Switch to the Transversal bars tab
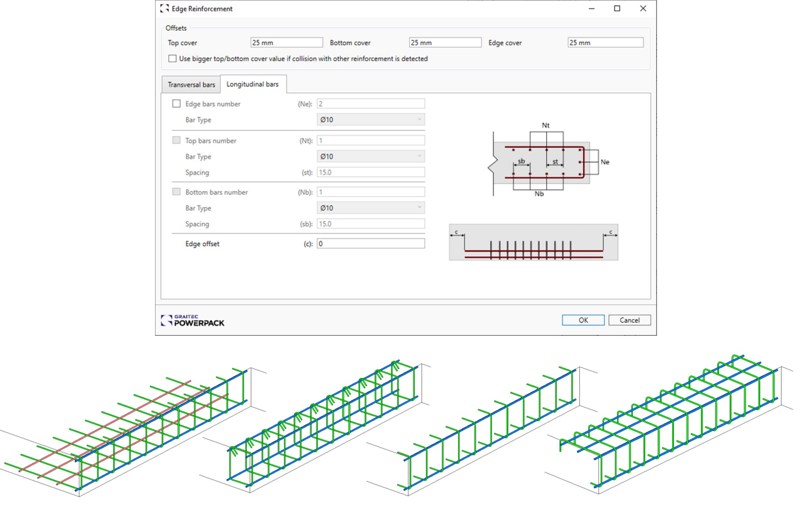812x515 pixels. tap(191, 85)
